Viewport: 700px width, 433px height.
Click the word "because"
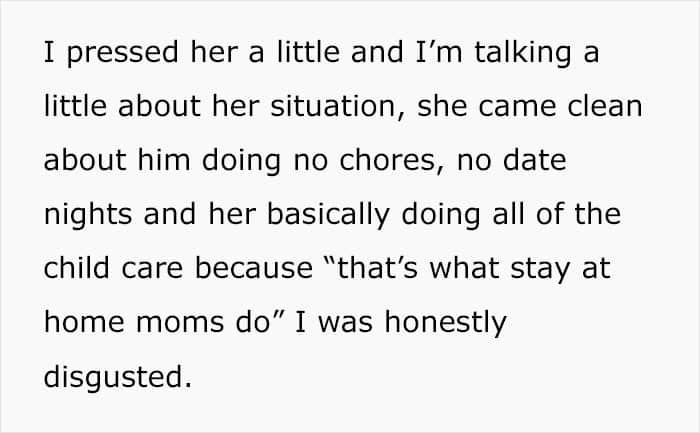(x=254, y=269)
